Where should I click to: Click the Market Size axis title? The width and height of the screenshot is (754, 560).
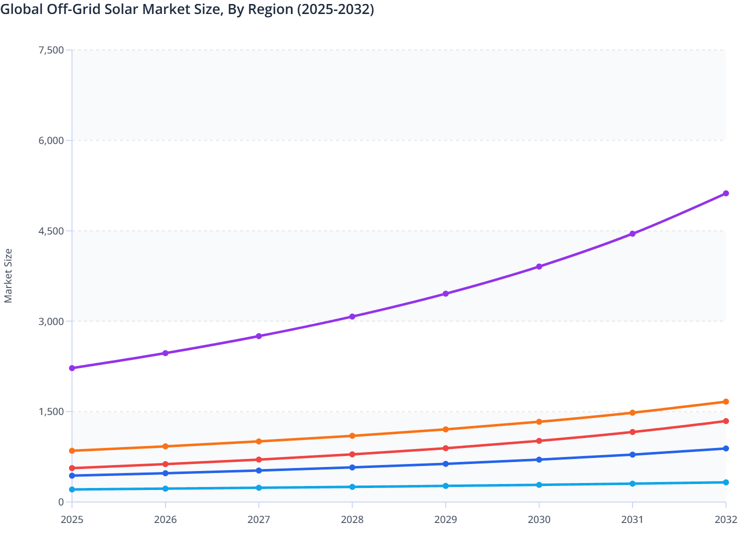click(8, 272)
